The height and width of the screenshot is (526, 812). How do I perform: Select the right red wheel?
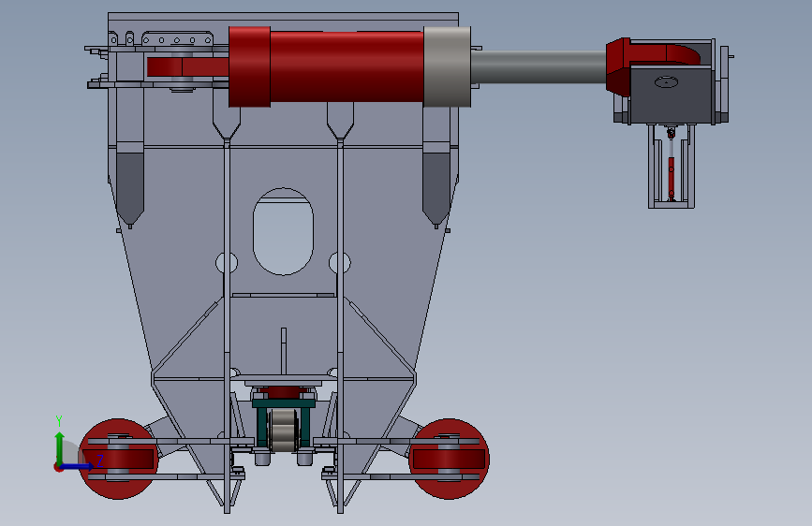tap(449, 459)
